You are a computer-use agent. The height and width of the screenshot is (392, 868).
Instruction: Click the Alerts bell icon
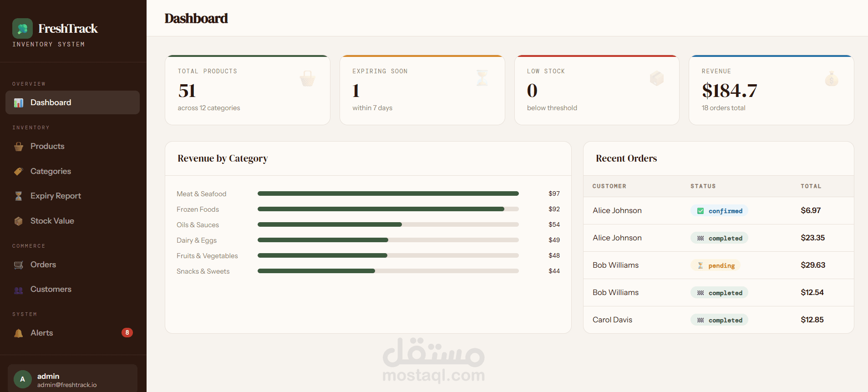point(19,333)
